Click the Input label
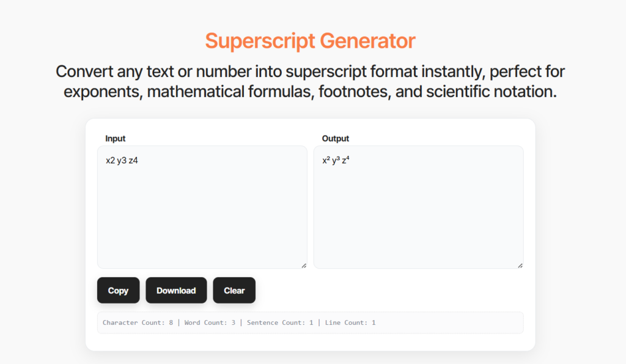Viewport: 626px width, 364px height. coord(115,139)
